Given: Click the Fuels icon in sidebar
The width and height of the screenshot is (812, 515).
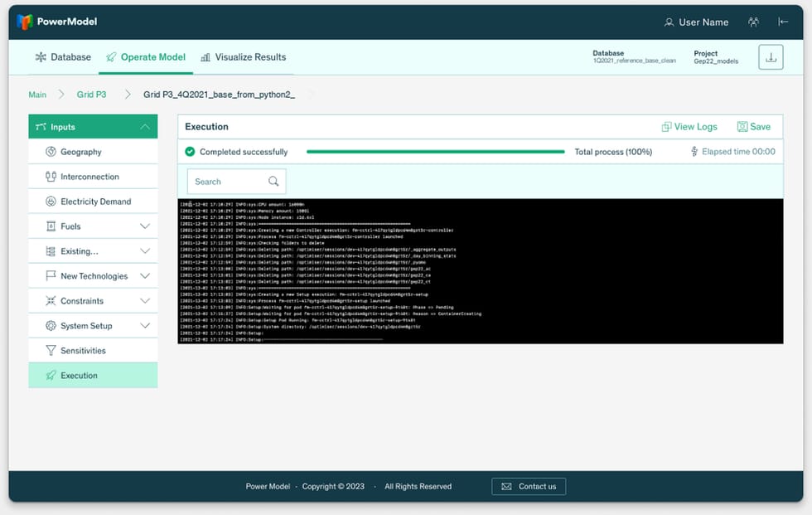Looking at the screenshot, I should [x=51, y=226].
